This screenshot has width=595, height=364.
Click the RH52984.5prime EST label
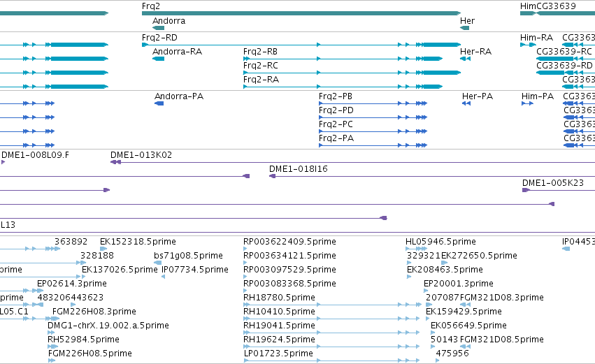coord(83,340)
